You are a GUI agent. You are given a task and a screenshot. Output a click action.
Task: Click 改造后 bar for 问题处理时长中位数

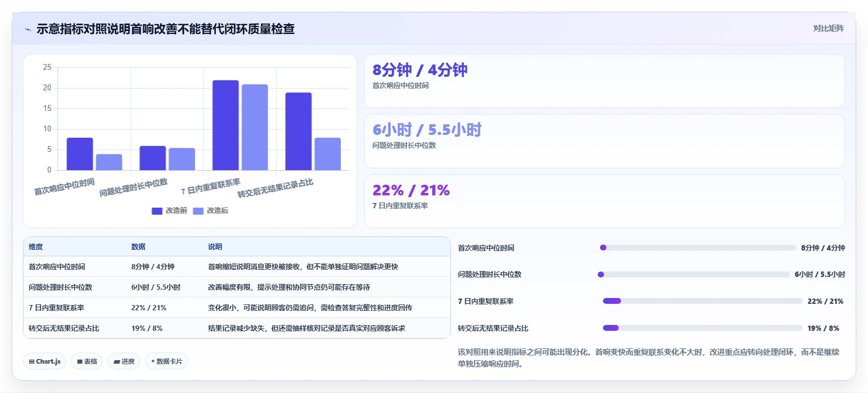click(x=182, y=160)
